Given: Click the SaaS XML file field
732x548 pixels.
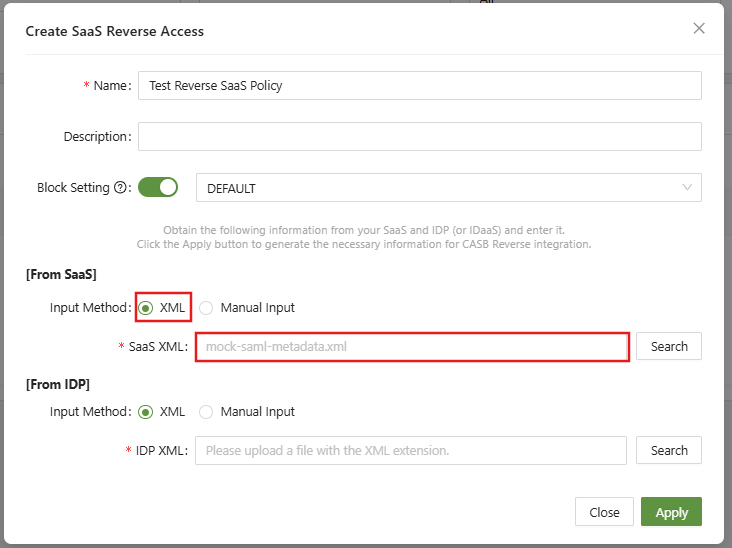Looking at the screenshot, I should [411, 347].
